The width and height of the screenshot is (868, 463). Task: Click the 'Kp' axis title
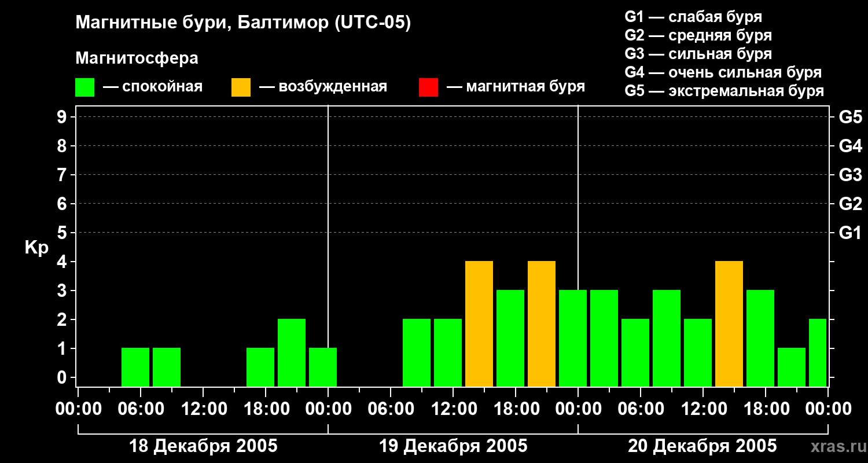(x=36, y=248)
